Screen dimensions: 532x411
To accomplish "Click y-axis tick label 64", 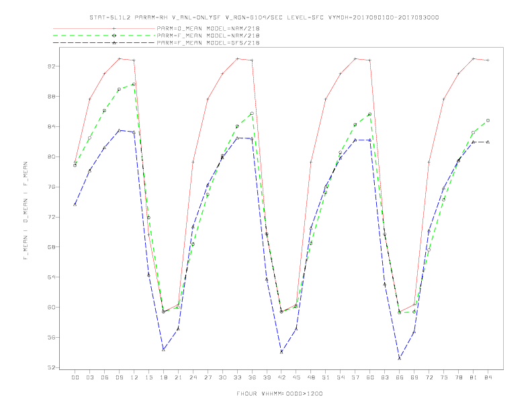I will pos(52,277).
